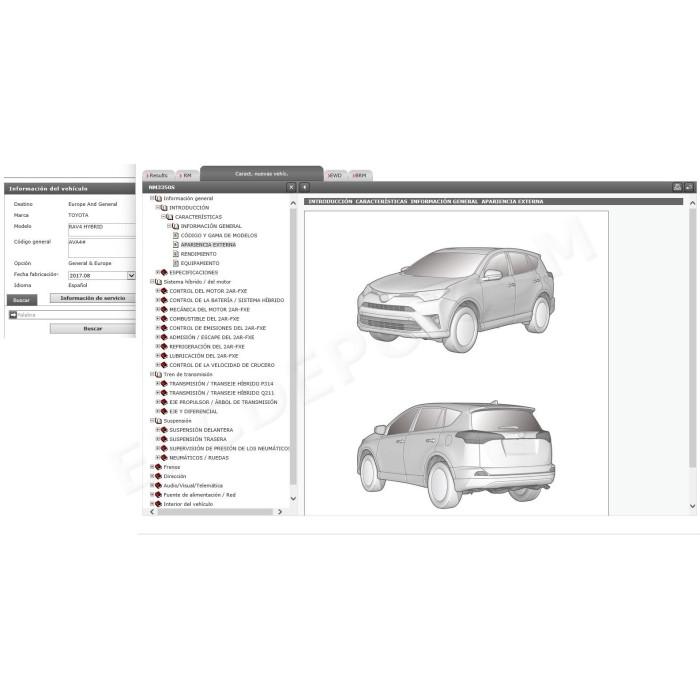Click open-book icon of Información general
This screenshot has width=700, height=700.
158,198
